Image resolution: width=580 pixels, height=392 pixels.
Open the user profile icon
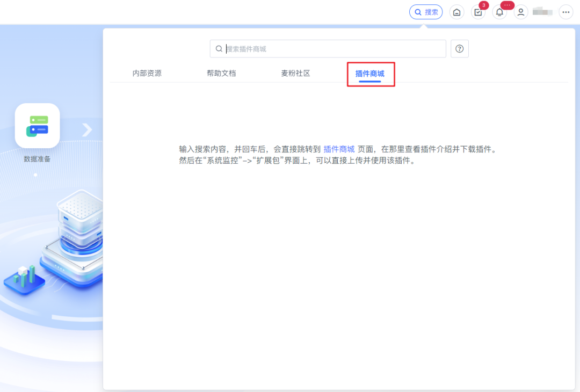520,12
